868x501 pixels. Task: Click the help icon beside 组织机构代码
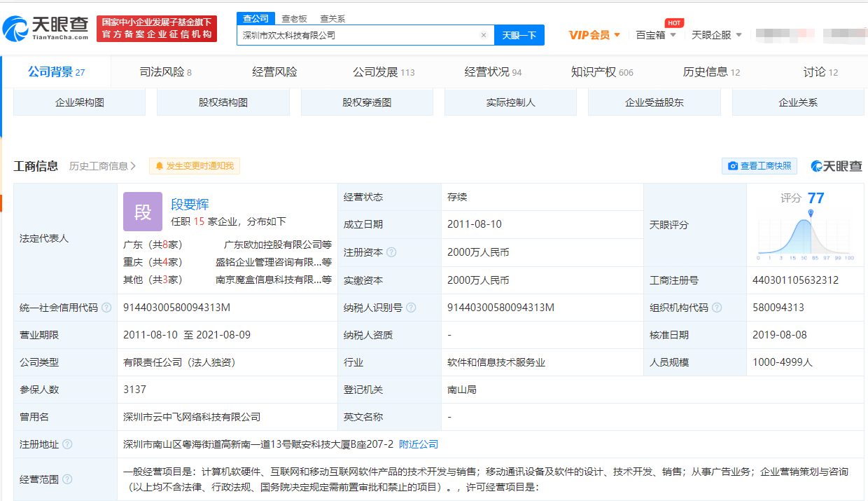pos(717,308)
